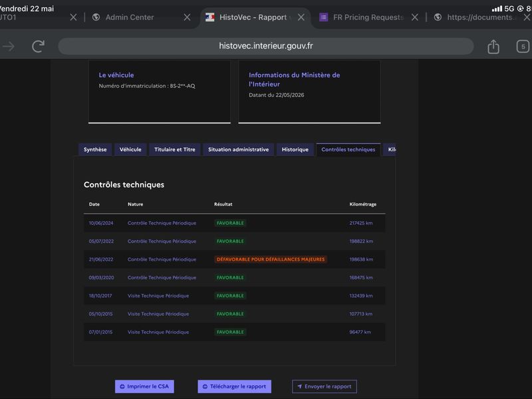Open the Situation administrative tab
Viewport: 532px width, 399px height.
click(x=239, y=150)
